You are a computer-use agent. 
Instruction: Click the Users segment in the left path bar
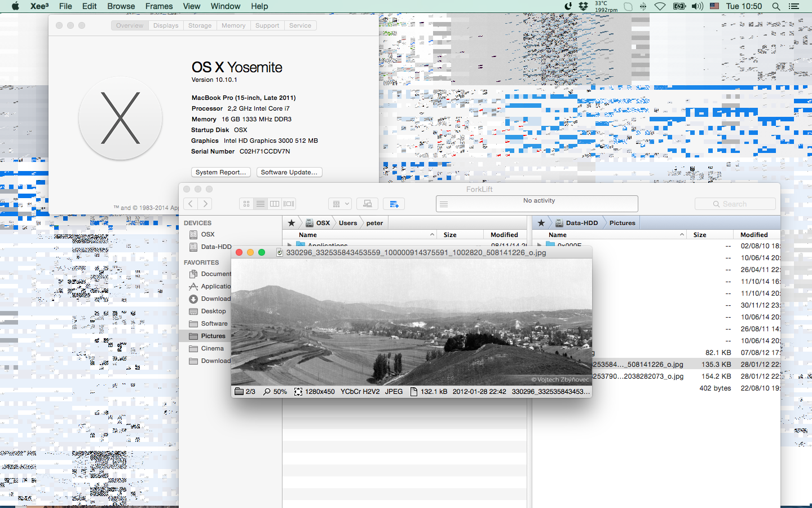click(348, 223)
